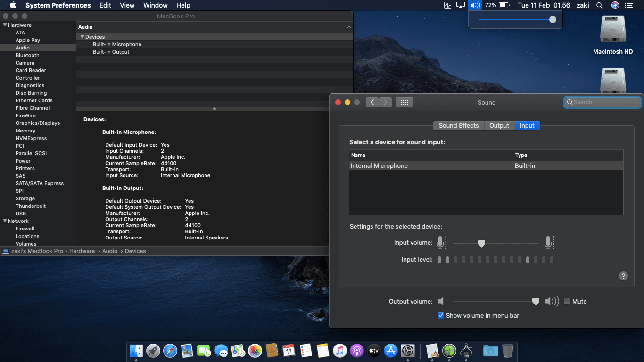Click the zaki user name in the menu bar
The image size is (644, 362).
click(x=583, y=5)
